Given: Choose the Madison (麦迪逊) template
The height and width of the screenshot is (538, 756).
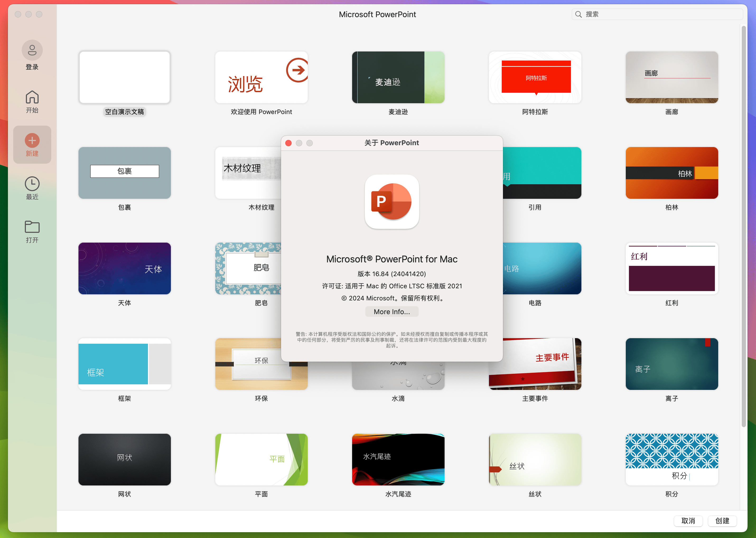Looking at the screenshot, I should coord(398,77).
